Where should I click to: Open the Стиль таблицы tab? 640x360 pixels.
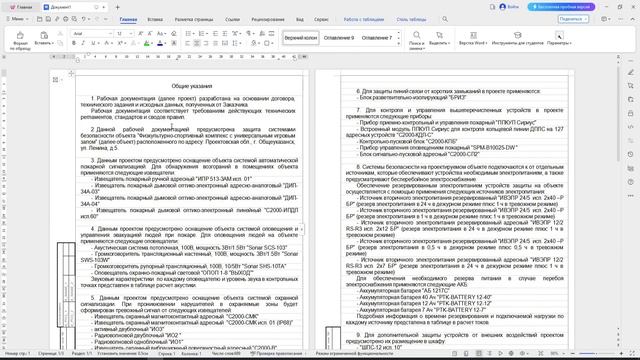coord(411,19)
